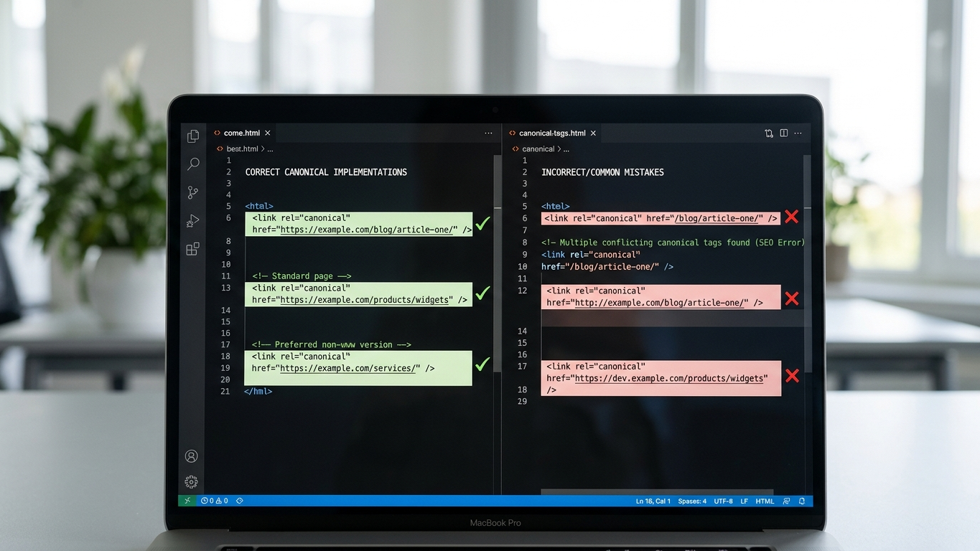
Task: Show errors and warnings count in status bar
Action: tap(215, 501)
